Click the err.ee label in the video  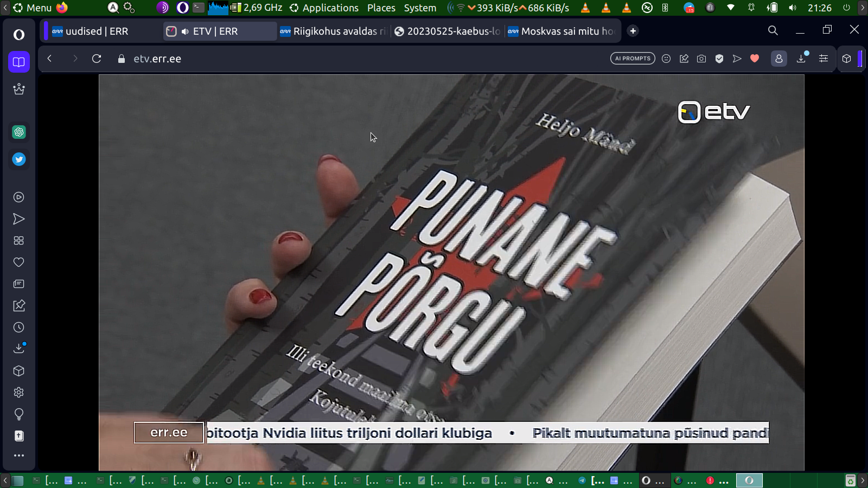(169, 433)
